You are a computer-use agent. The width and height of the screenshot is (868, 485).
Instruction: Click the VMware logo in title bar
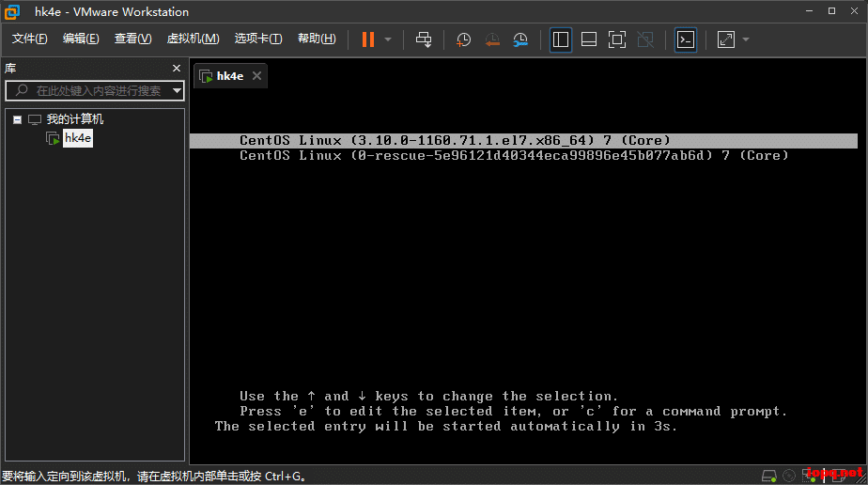[x=12, y=11]
